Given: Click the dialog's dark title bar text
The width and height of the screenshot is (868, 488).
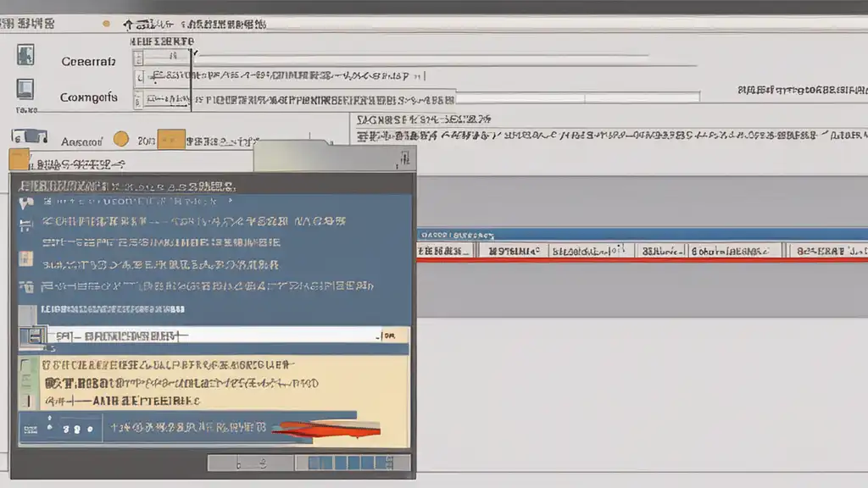Looking at the screenshot, I should (127, 186).
